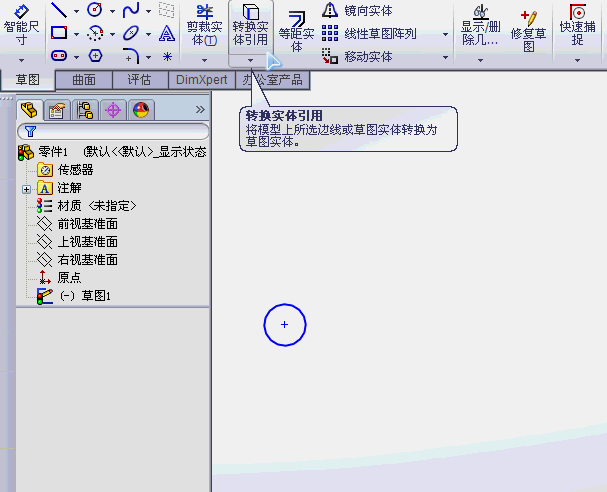Open dropdown arrow below 智能尺寸

click(21, 60)
